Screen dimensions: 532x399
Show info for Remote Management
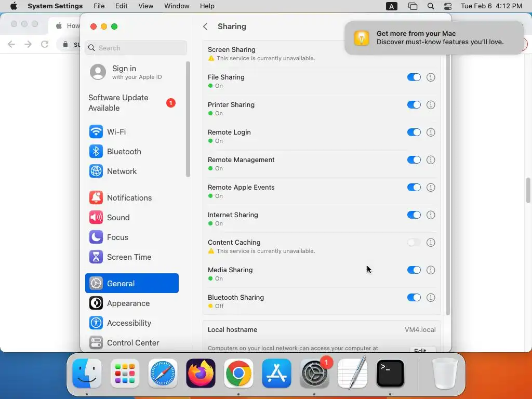431,160
